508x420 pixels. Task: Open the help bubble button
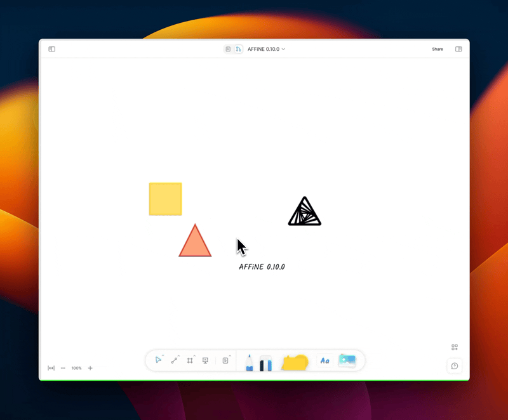pyautogui.click(x=455, y=366)
